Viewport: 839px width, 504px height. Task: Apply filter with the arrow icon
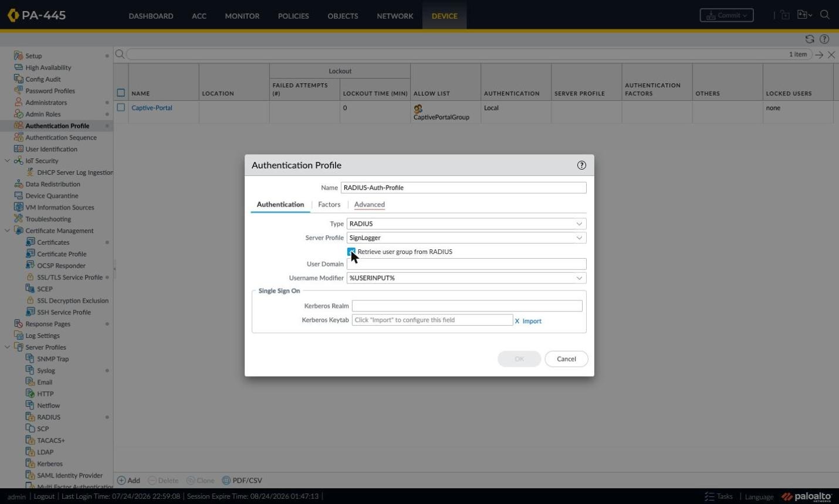[819, 55]
